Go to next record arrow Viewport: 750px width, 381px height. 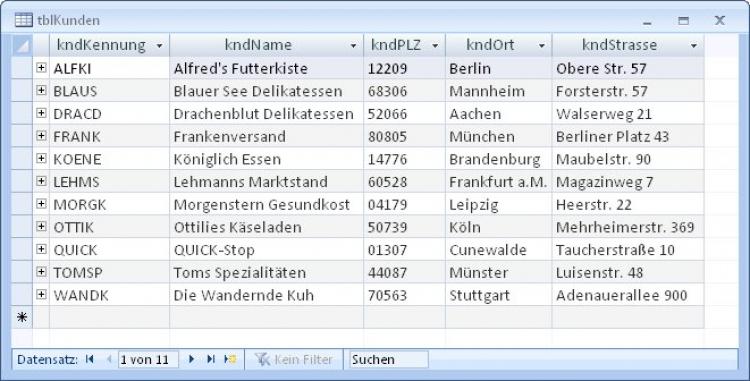(191, 359)
